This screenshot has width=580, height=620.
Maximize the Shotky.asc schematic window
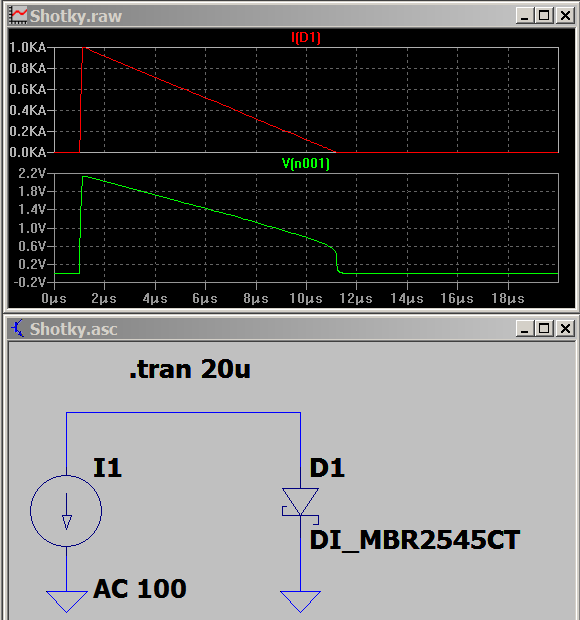[x=544, y=329]
